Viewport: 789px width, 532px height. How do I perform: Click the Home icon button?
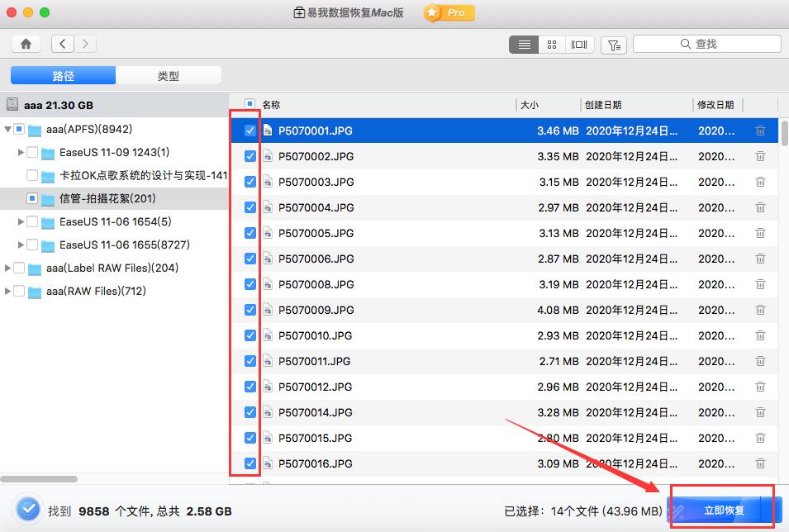[x=26, y=44]
